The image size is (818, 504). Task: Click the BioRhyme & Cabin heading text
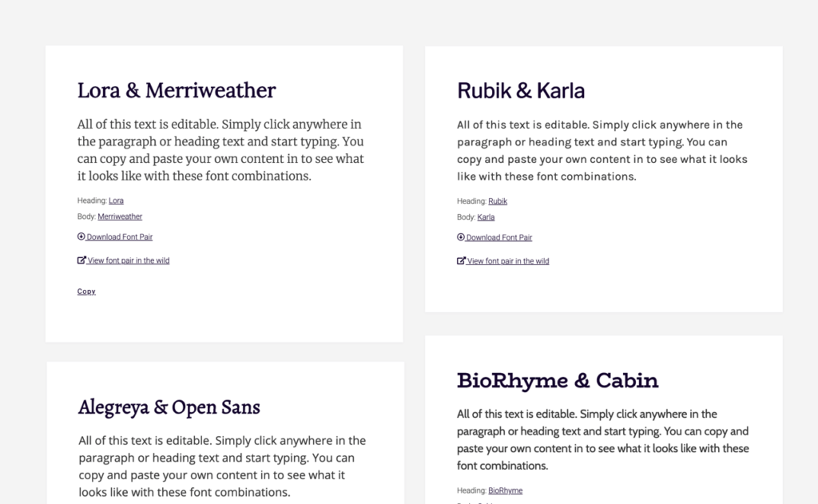pos(557,380)
